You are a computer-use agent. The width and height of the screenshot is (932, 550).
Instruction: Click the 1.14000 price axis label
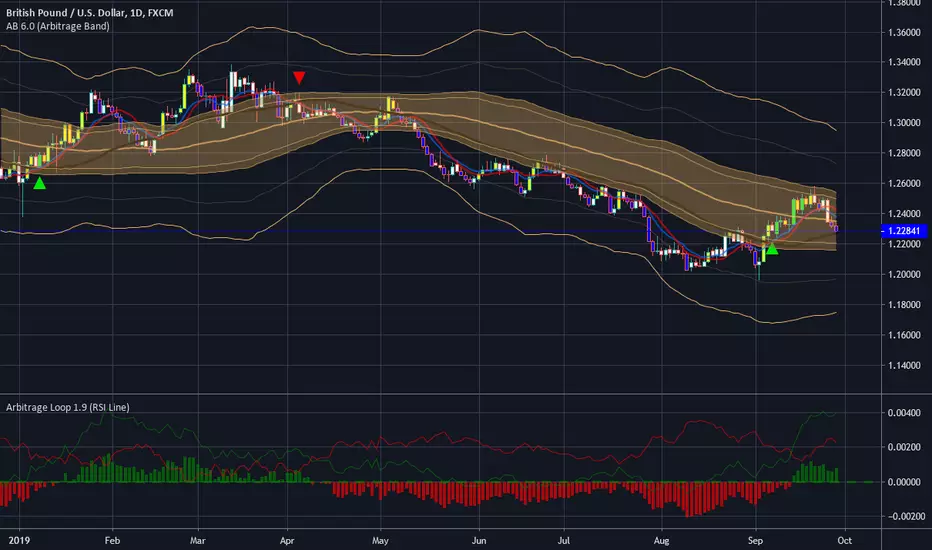click(904, 366)
